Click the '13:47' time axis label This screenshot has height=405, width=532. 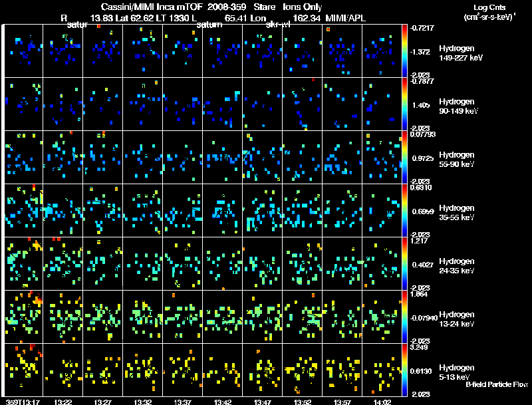[x=262, y=402]
